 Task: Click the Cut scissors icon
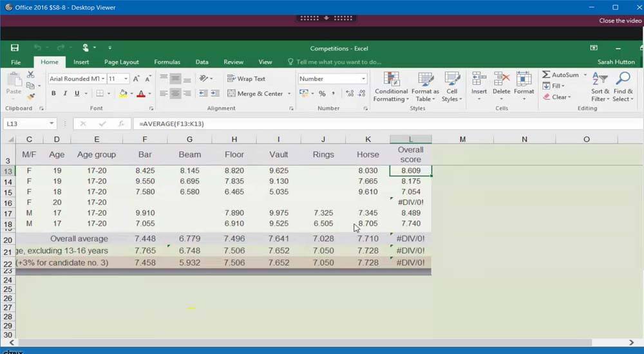click(x=30, y=75)
